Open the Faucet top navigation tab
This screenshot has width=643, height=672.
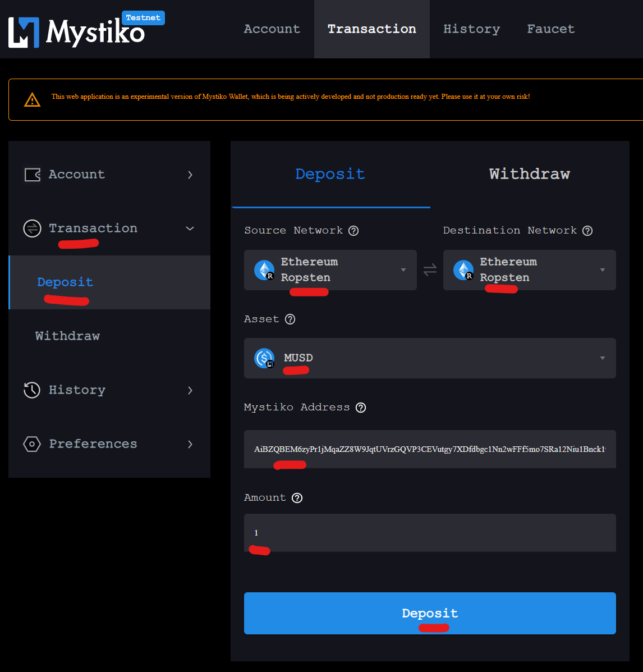[550, 29]
